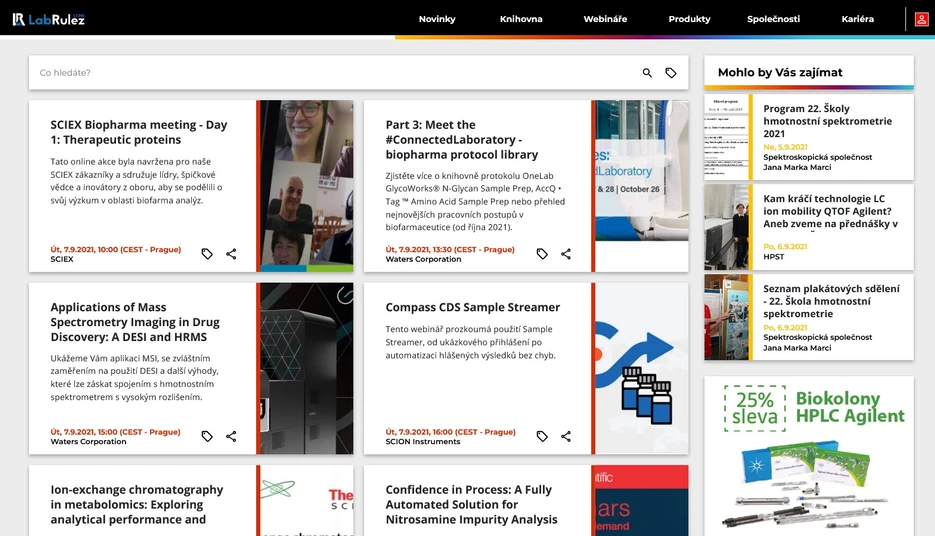Click the search magnifier icon

647,73
